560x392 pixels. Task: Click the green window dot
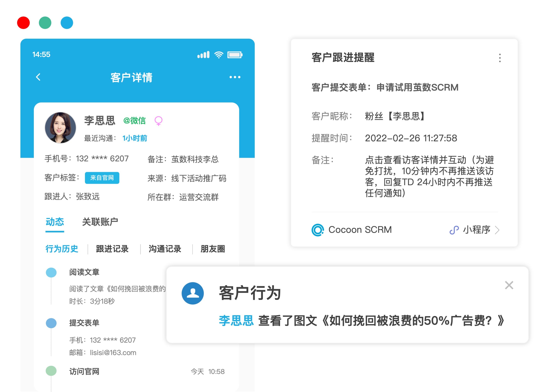click(x=45, y=23)
